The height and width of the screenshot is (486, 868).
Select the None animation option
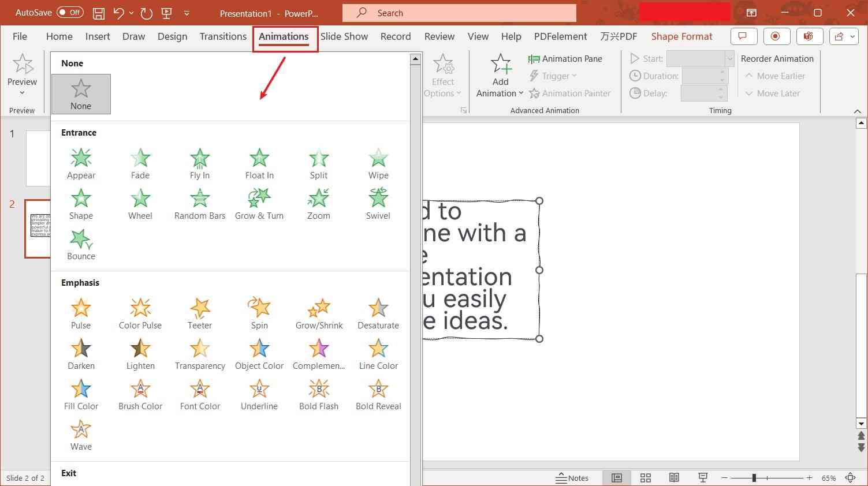pyautogui.click(x=81, y=94)
